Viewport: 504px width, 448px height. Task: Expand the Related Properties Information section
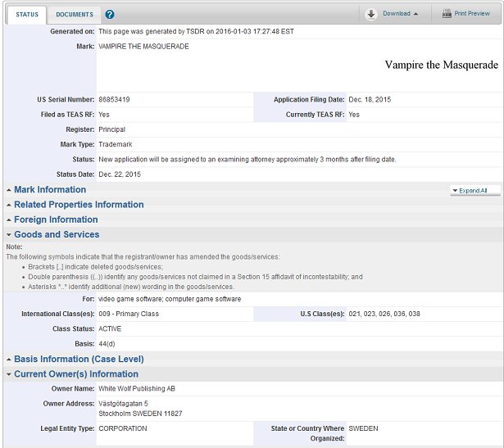(79, 205)
